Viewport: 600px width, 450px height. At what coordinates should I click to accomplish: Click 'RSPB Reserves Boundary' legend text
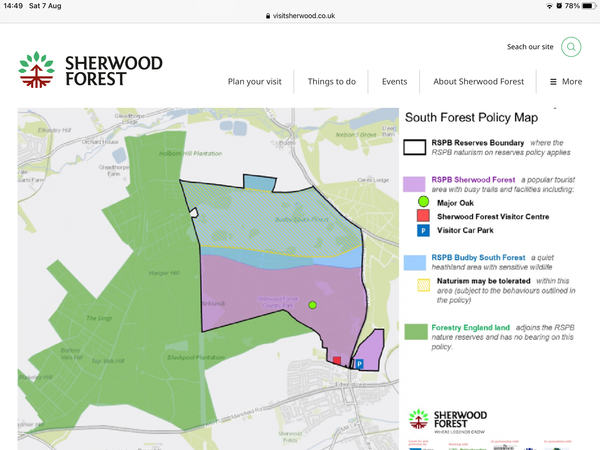coord(478,143)
